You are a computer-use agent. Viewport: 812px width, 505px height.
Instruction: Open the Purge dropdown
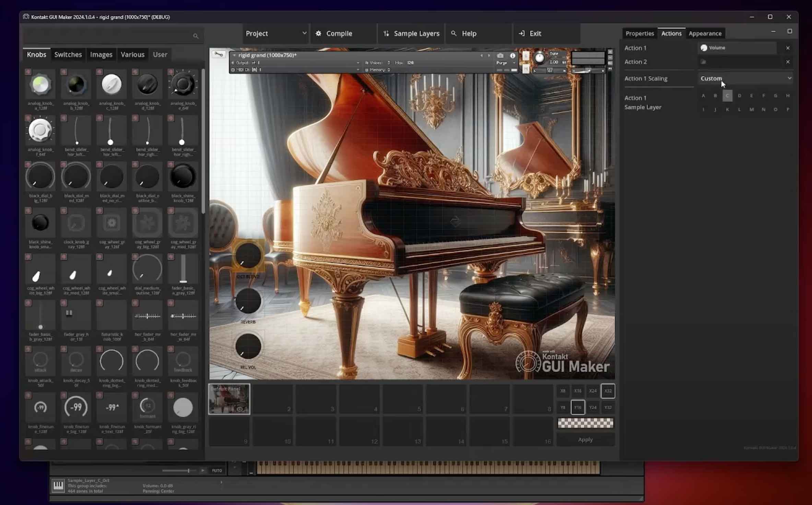(506, 63)
